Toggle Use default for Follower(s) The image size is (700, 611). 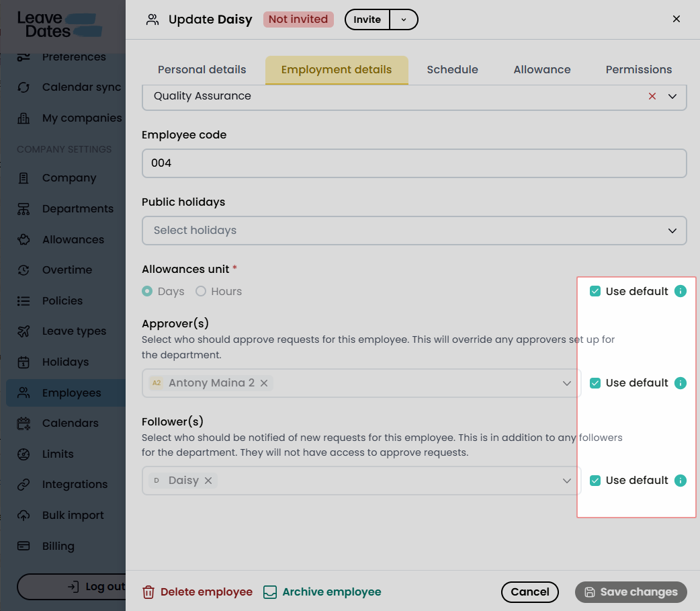[595, 481]
